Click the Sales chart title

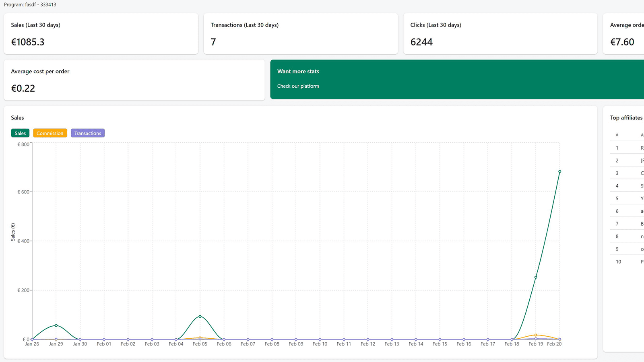17,117
